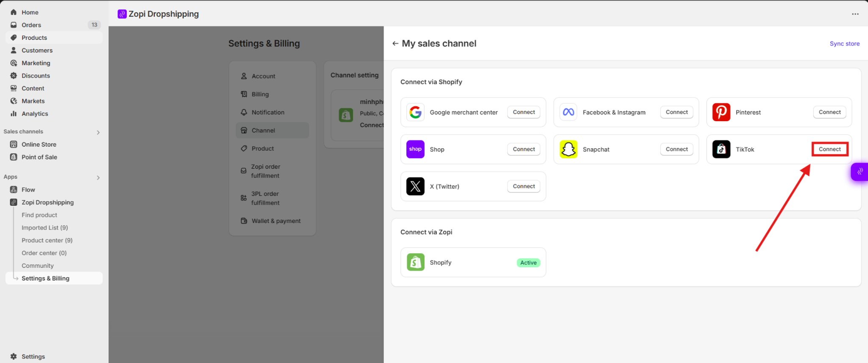Click the TikTok logo icon
Viewport: 868px width, 363px height.
click(721, 149)
